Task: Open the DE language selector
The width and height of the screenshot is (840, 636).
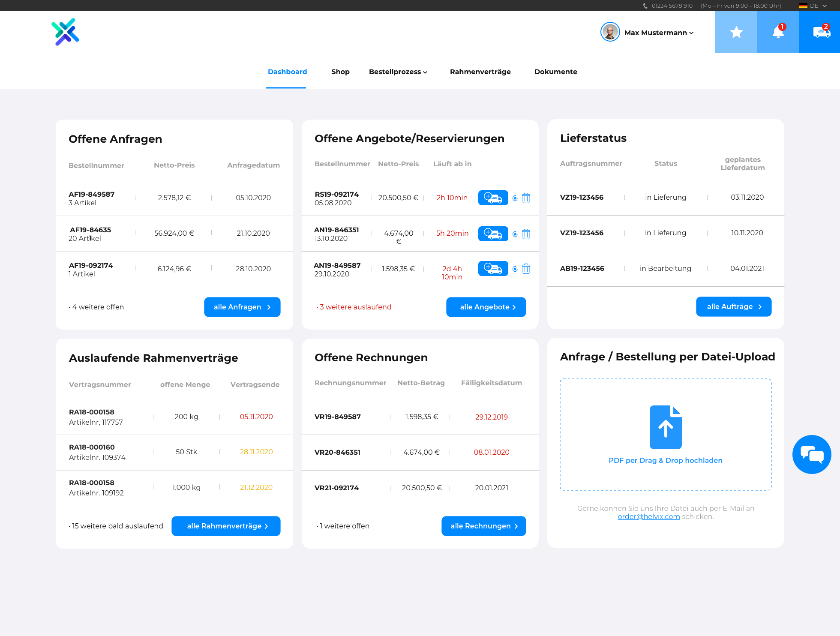Action: (x=813, y=6)
